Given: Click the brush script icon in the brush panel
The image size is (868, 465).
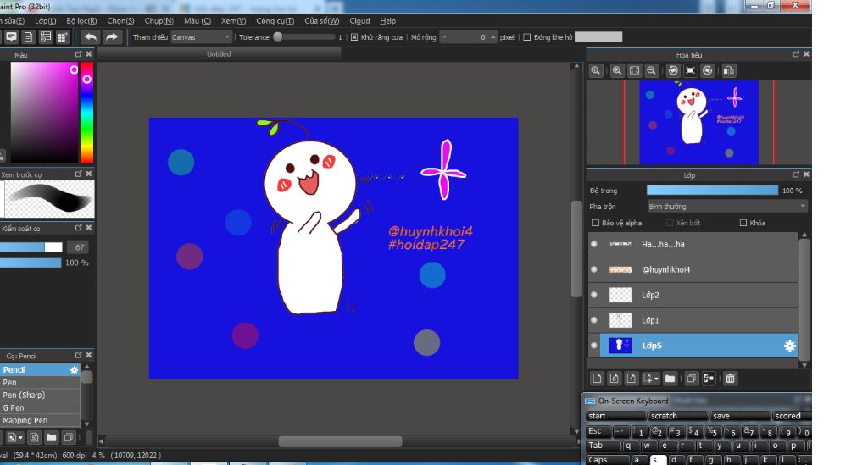Looking at the screenshot, I should tap(34, 437).
